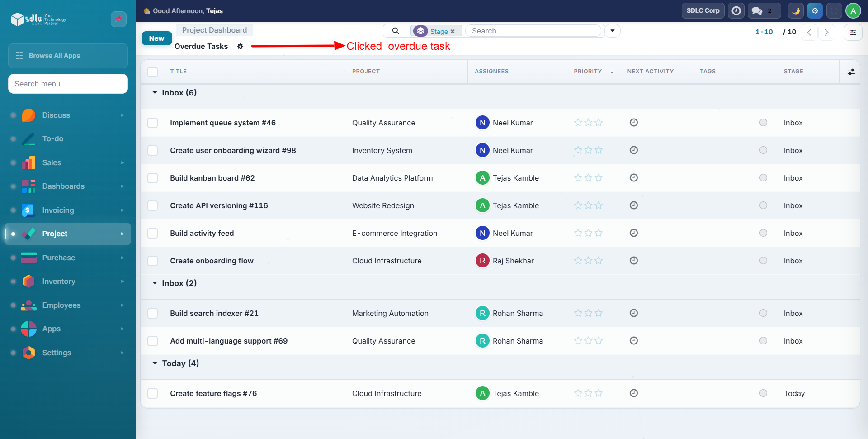Click the New button

(x=156, y=38)
